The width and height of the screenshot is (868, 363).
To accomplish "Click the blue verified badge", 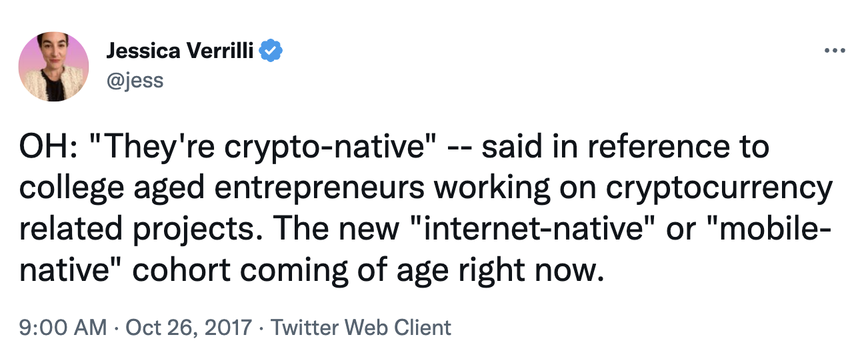I will [271, 51].
